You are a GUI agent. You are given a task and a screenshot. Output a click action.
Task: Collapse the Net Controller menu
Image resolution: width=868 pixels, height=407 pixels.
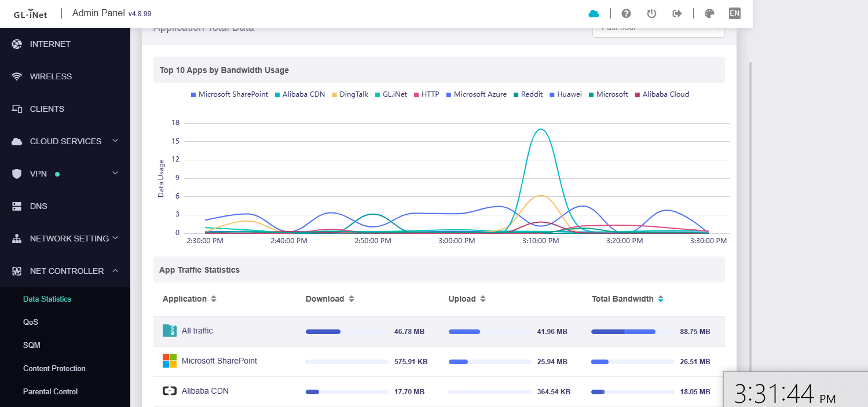click(x=67, y=271)
